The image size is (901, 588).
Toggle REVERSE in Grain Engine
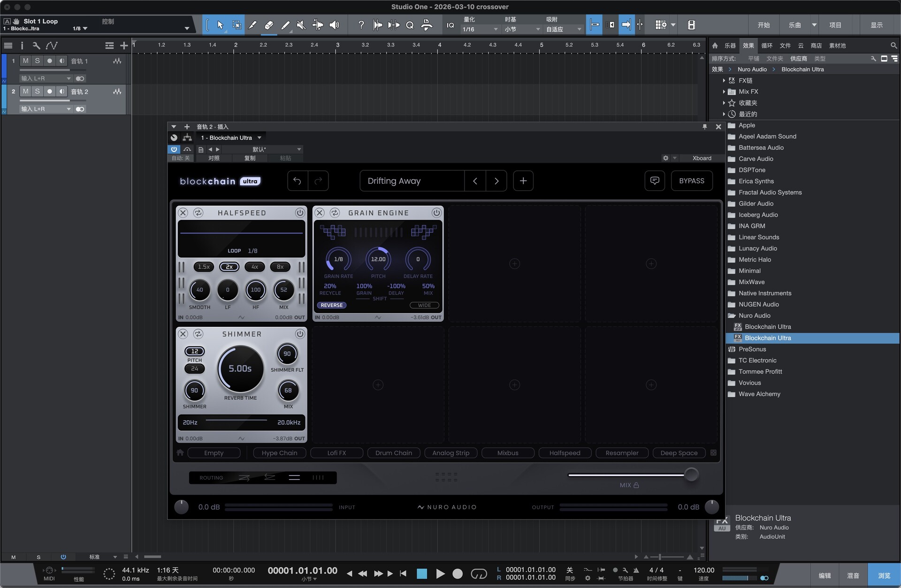click(x=332, y=305)
